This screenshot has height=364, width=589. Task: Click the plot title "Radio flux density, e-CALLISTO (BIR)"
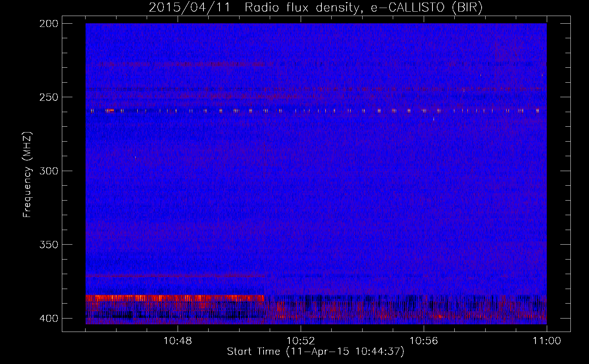363,8
